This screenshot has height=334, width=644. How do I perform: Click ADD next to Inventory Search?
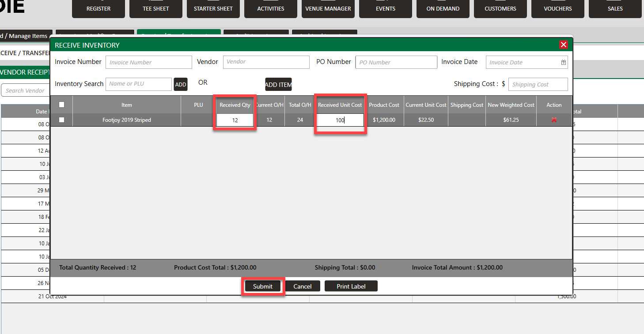click(x=181, y=84)
